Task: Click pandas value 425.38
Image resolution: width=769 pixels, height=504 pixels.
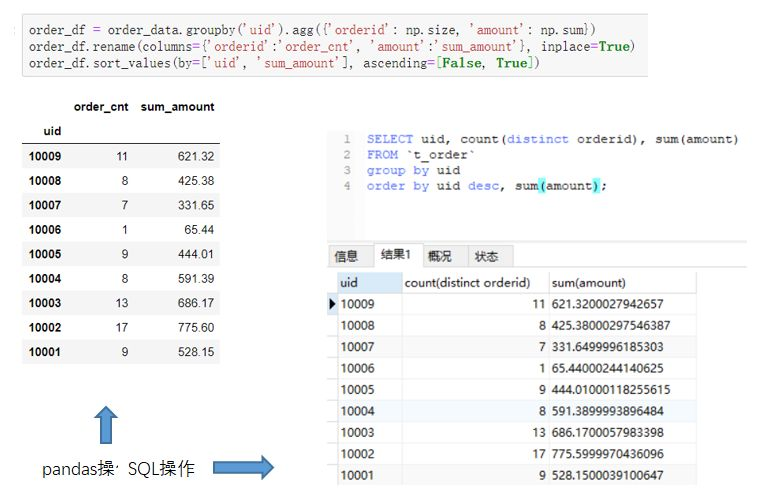Action: 196,181
